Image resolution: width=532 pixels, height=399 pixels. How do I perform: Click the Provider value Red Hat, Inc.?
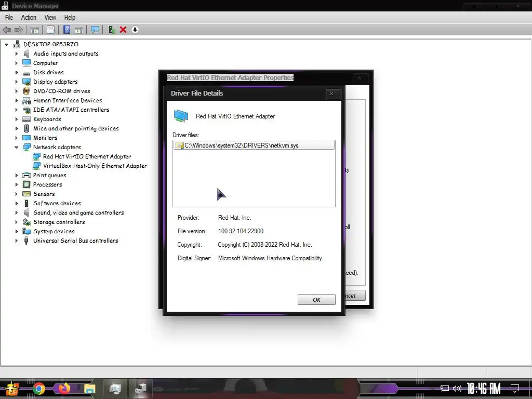tap(235, 218)
